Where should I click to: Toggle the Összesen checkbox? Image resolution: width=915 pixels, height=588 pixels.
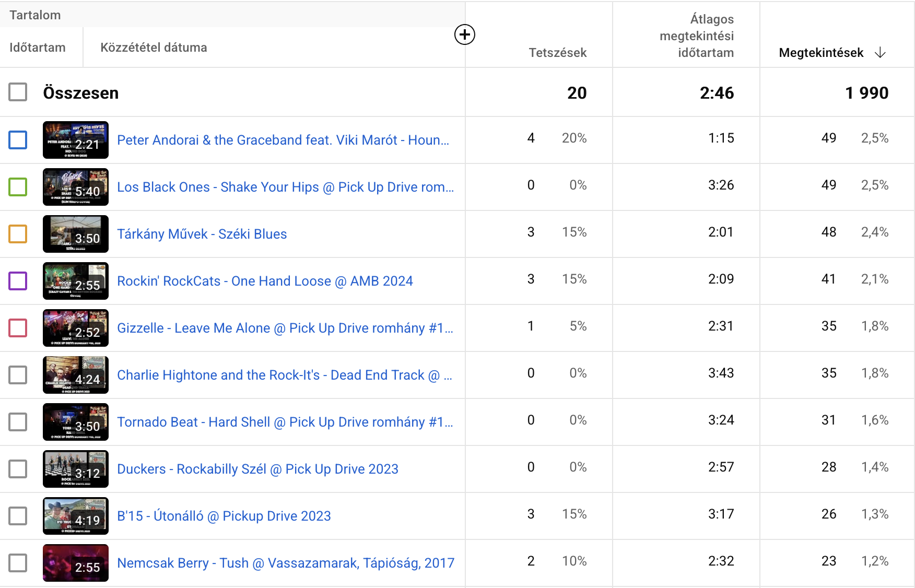pyautogui.click(x=18, y=92)
